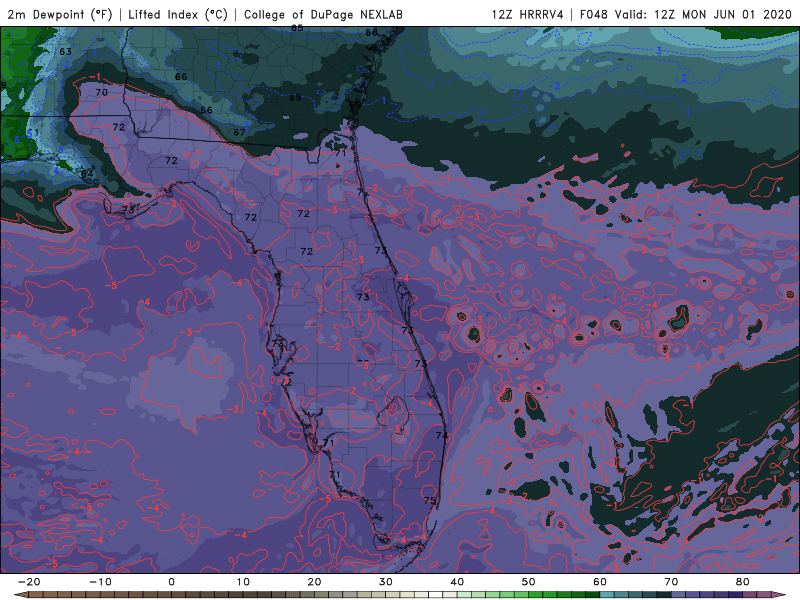Click the 'Lifted Index (°C)' header label

point(178,14)
